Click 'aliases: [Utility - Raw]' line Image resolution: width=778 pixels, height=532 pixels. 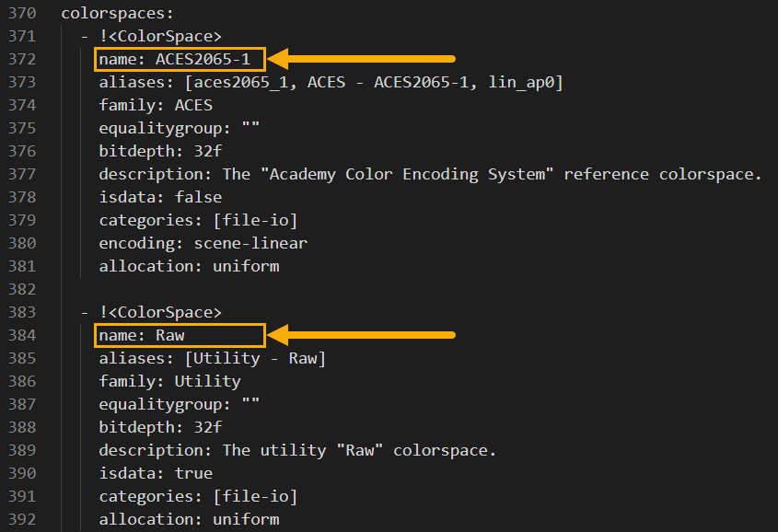point(213,358)
